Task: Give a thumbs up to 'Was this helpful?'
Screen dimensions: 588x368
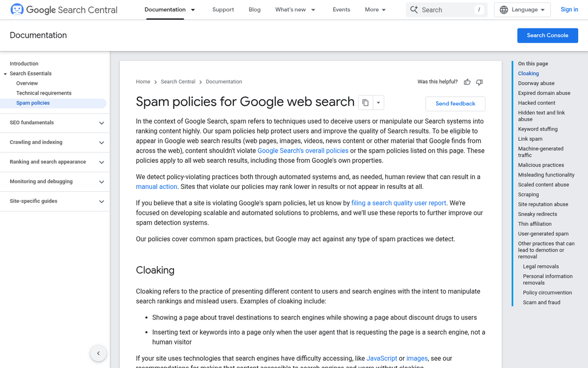Action: coord(467,82)
